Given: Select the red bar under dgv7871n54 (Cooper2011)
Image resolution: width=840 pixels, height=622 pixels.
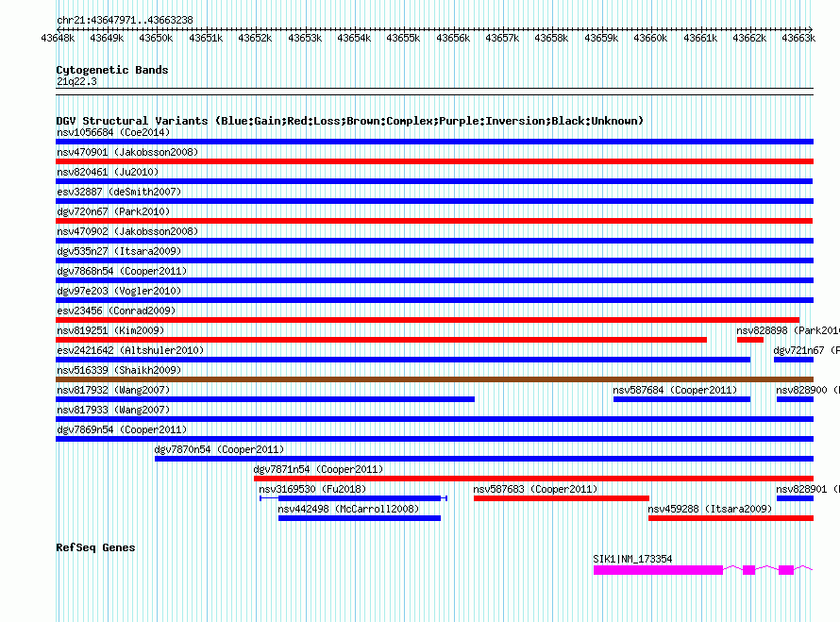Looking at the screenshot, I should point(533,479).
